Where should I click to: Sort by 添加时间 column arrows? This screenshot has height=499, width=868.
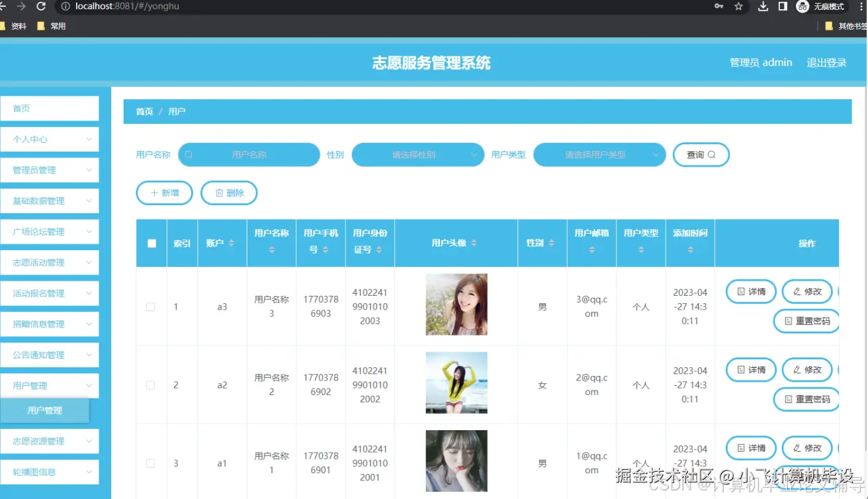[691, 250]
